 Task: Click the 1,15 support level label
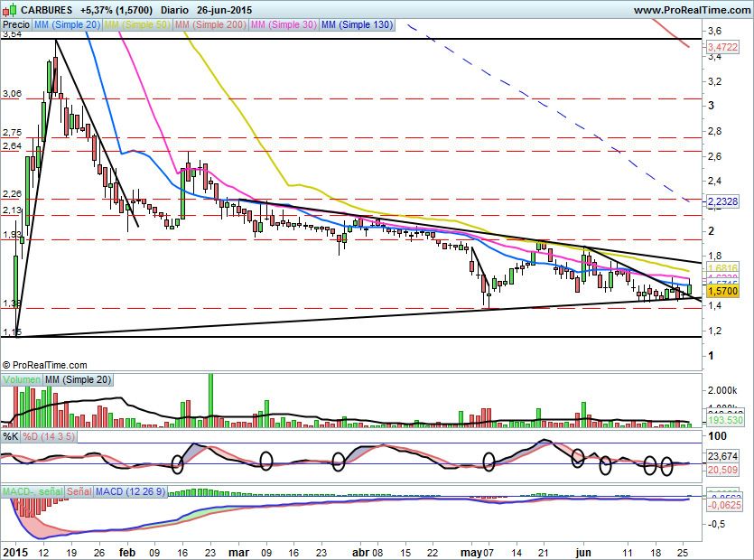(x=12, y=332)
